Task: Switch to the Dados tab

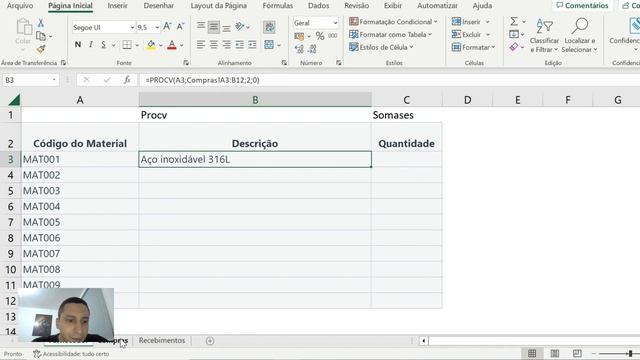Action: (x=318, y=6)
